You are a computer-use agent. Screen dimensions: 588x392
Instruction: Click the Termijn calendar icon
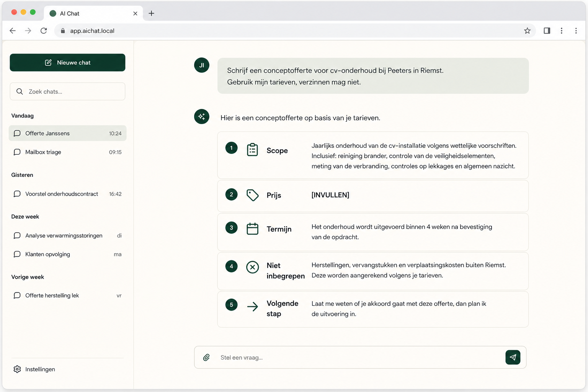252,229
